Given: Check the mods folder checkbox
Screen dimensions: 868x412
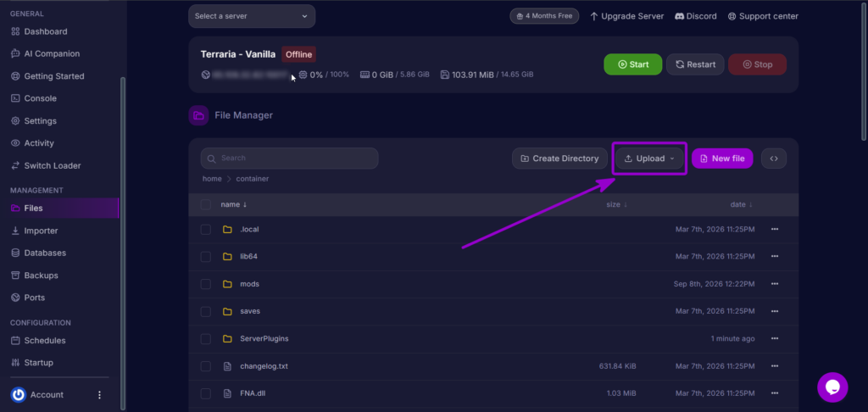Looking at the screenshot, I should [206, 284].
